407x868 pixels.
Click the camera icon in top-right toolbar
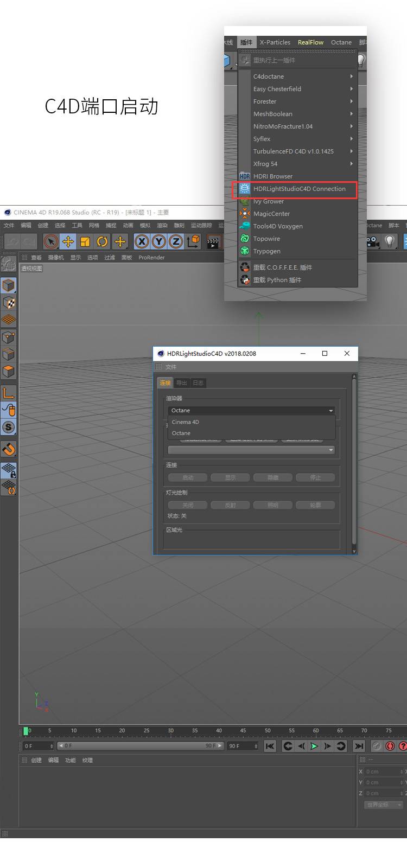tap(373, 241)
